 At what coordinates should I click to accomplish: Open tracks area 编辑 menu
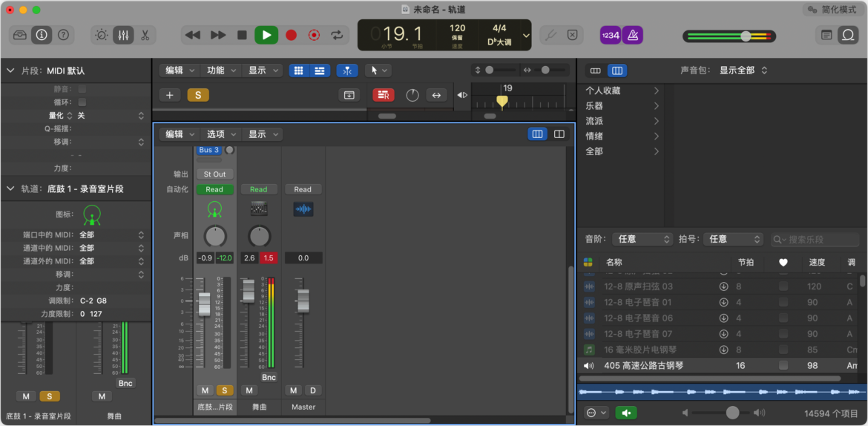click(x=179, y=71)
